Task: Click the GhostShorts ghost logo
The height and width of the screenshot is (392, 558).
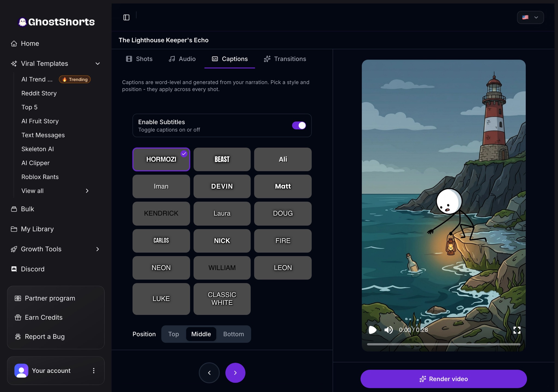Action: point(22,22)
